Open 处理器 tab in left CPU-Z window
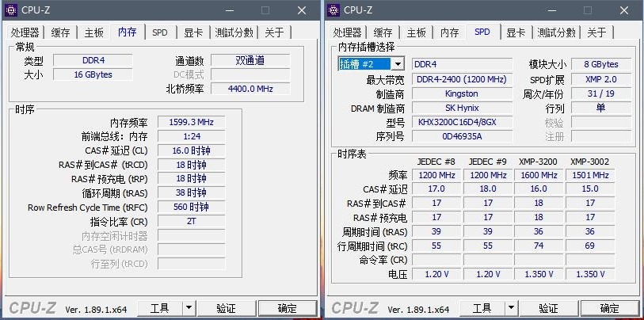Screen dimensions: 644x320 (25, 32)
